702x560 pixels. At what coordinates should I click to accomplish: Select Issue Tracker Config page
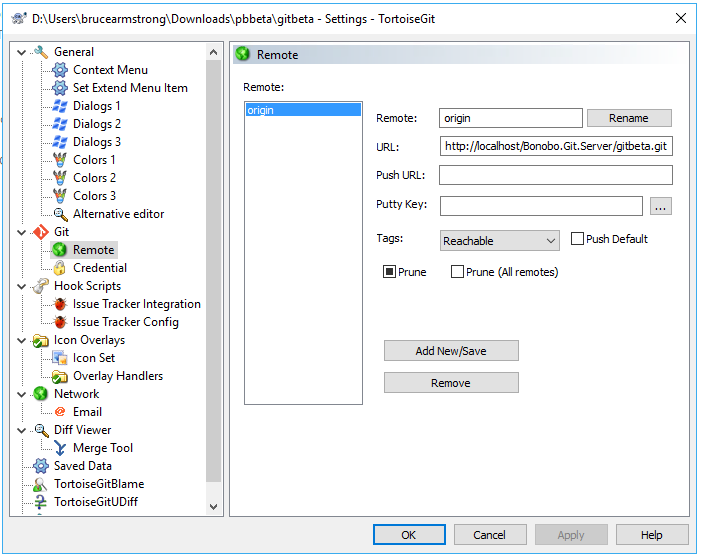click(126, 322)
